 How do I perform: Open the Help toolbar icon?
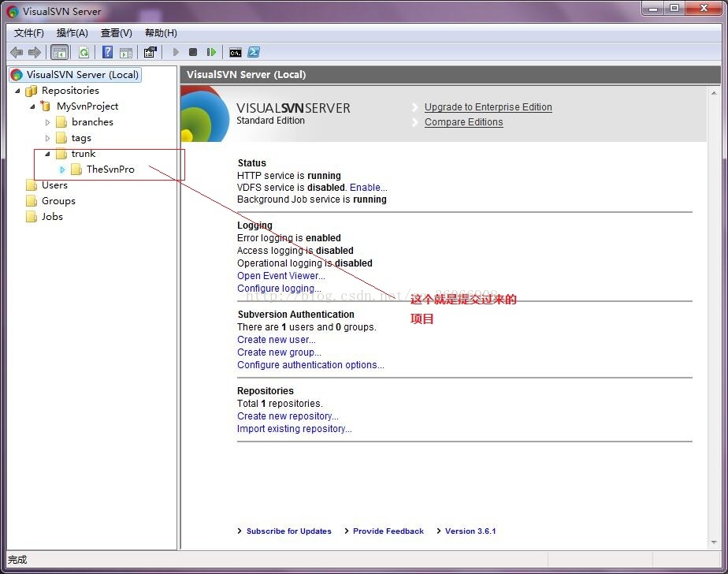click(107, 52)
